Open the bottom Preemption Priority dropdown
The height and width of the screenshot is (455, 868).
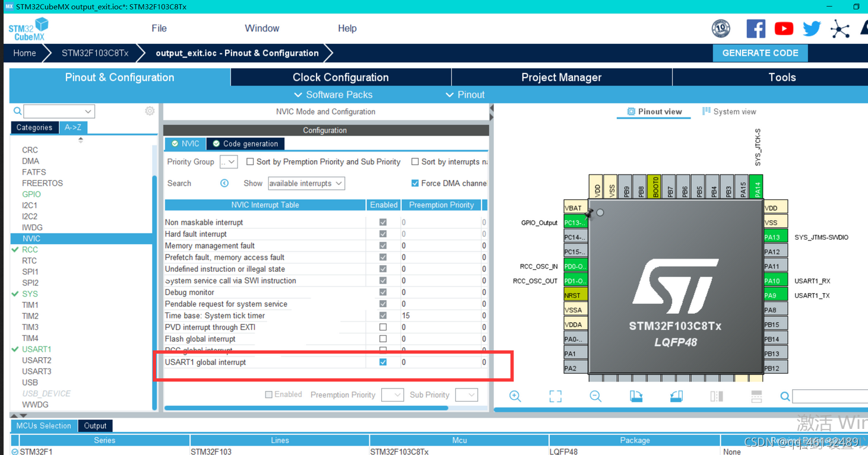392,394
